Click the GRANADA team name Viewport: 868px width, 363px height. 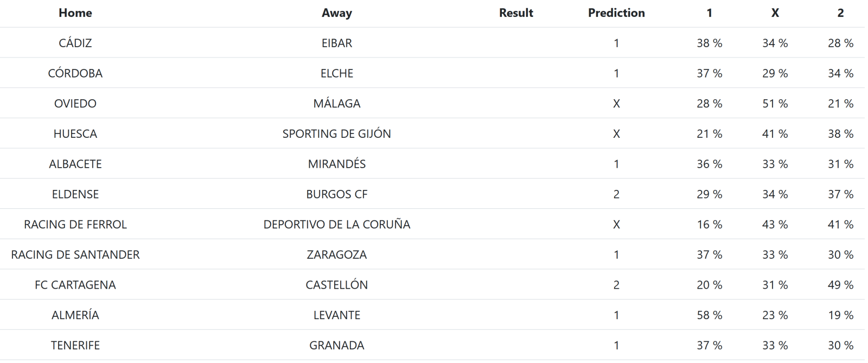pyautogui.click(x=336, y=345)
